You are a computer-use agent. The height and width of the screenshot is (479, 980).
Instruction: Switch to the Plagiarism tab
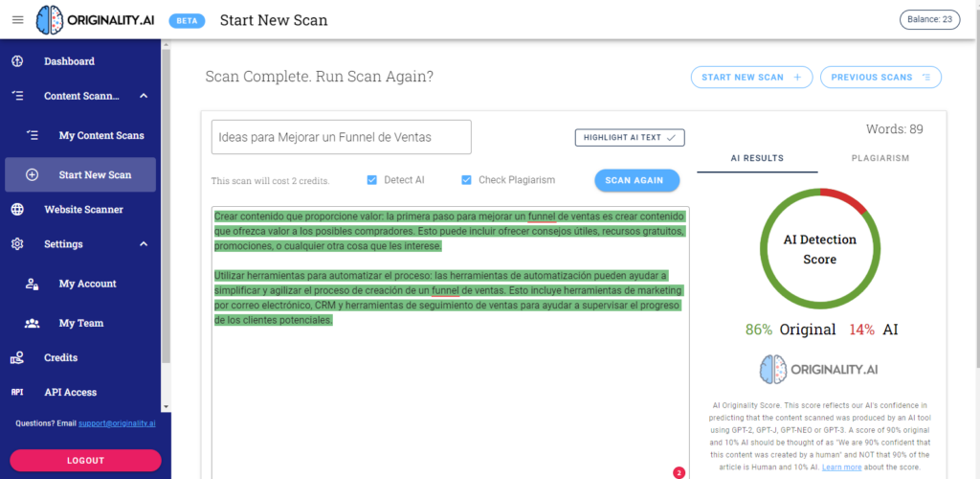pos(871,158)
